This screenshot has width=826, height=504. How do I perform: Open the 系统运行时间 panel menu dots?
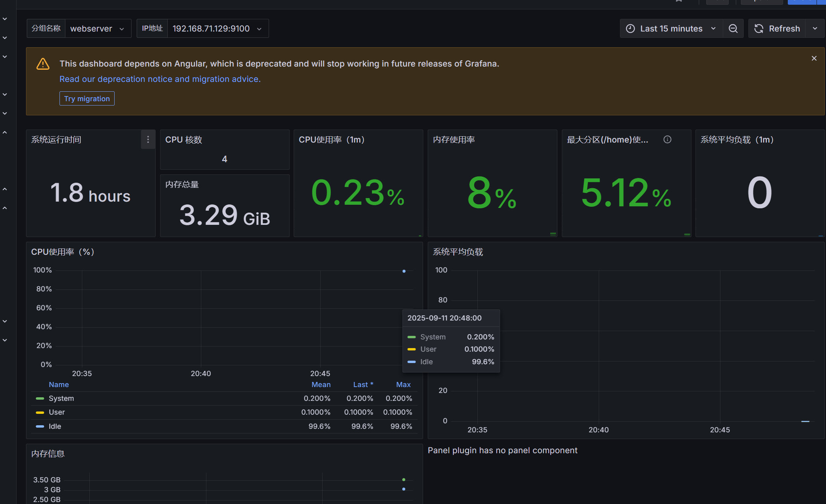pos(148,139)
